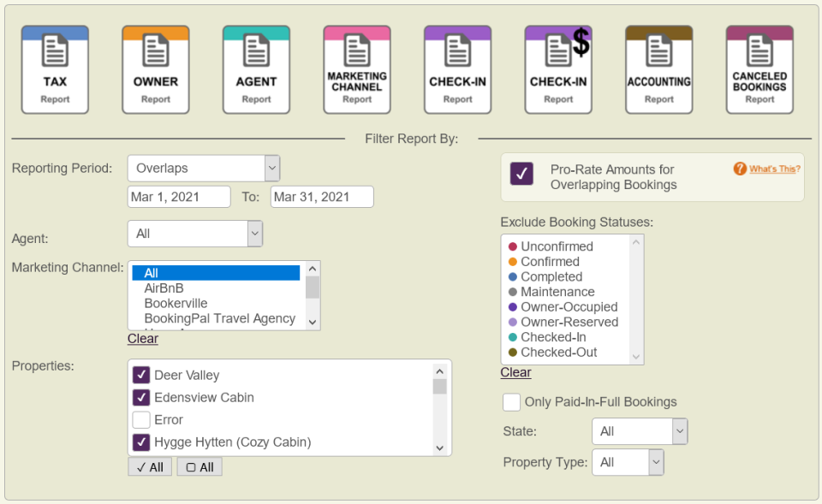Open the Reporting Period Overlaps dropdown
The height and width of the screenshot is (504, 822).
click(x=204, y=169)
